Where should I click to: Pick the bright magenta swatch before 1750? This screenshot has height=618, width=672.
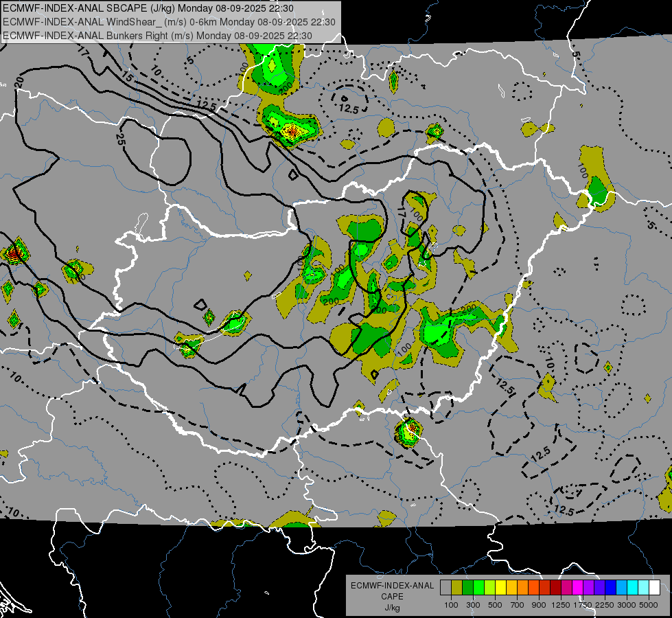tap(578, 587)
